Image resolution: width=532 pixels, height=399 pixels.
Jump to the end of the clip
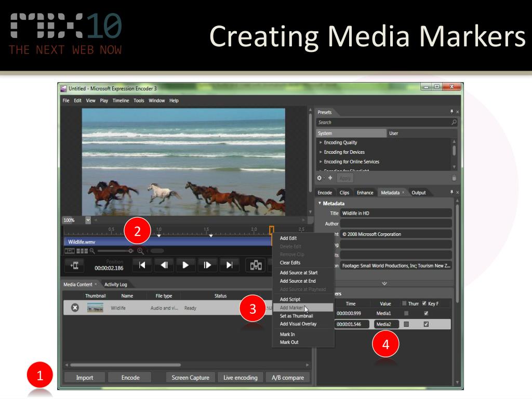click(229, 265)
